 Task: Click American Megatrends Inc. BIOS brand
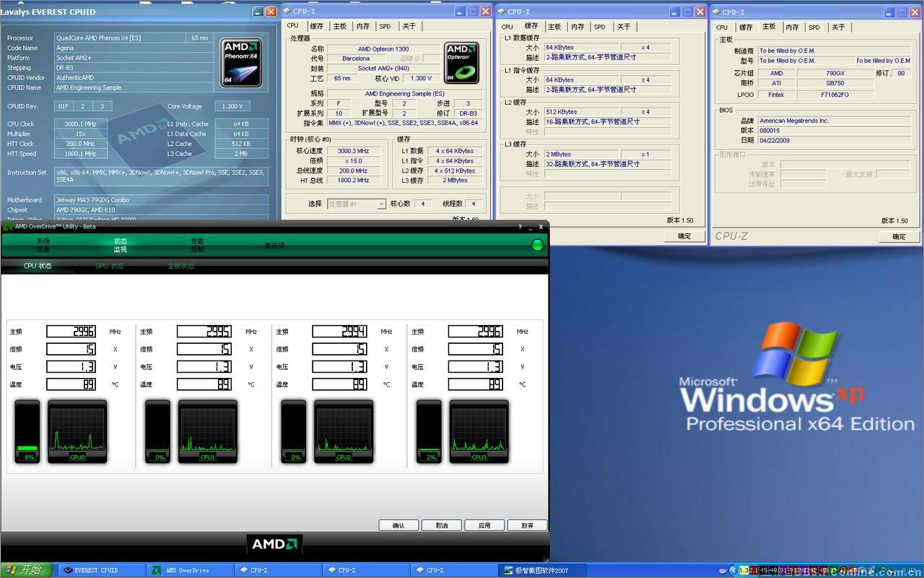(x=834, y=121)
